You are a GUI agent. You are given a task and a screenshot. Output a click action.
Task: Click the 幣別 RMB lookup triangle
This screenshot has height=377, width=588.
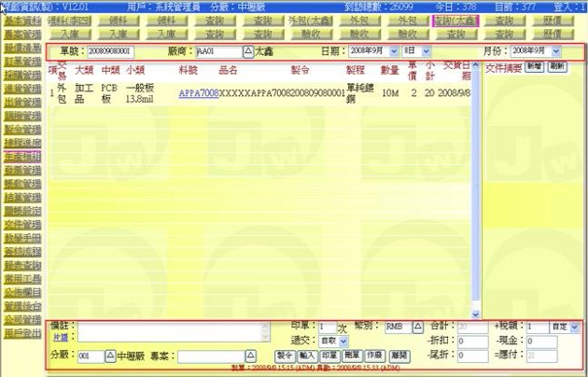[417, 328]
